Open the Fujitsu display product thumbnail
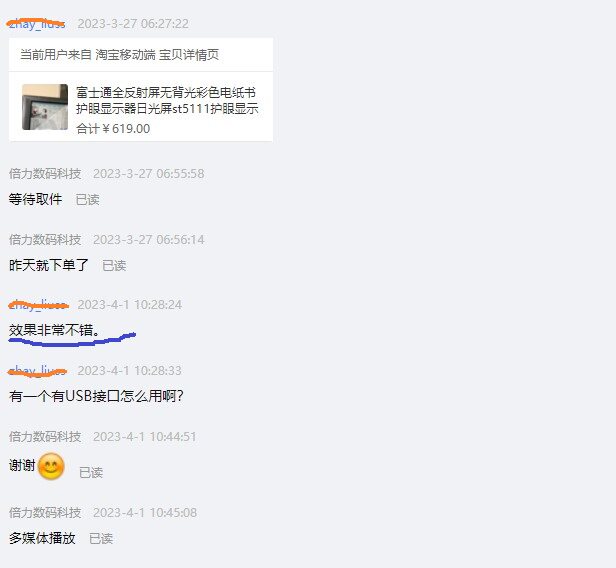Image resolution: width=616 pixels, height=568 pixels. [45, 107]
